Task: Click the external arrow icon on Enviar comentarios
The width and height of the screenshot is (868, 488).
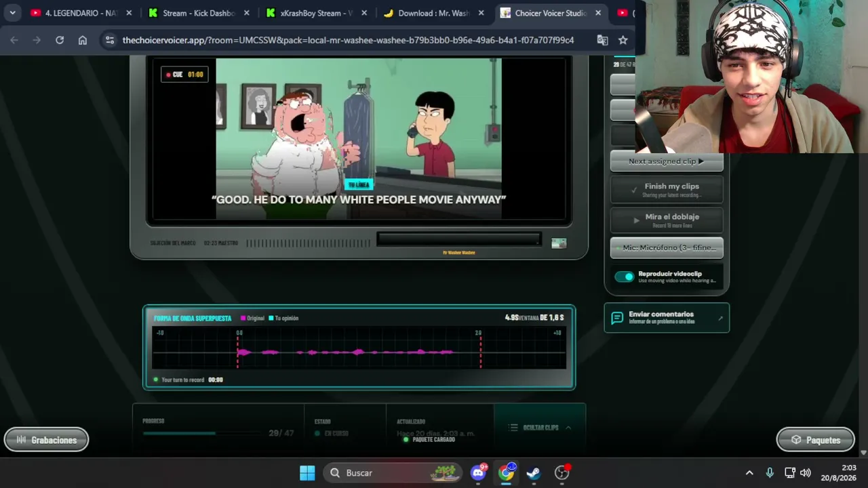Action: tap(720, 318)
